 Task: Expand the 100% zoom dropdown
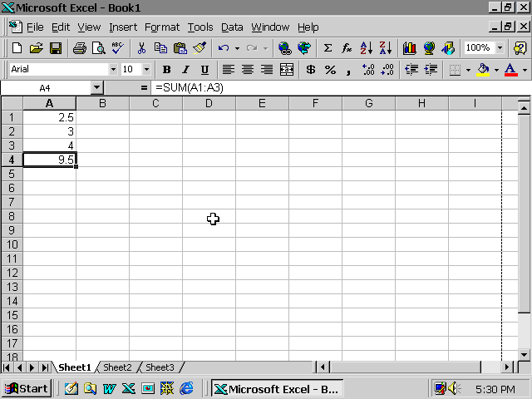tap(500, 48)
